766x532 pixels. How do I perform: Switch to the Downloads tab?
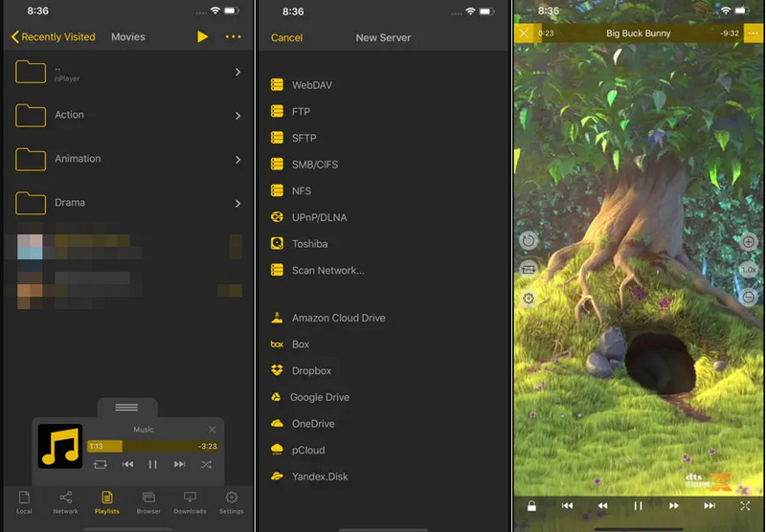[190, 502]
